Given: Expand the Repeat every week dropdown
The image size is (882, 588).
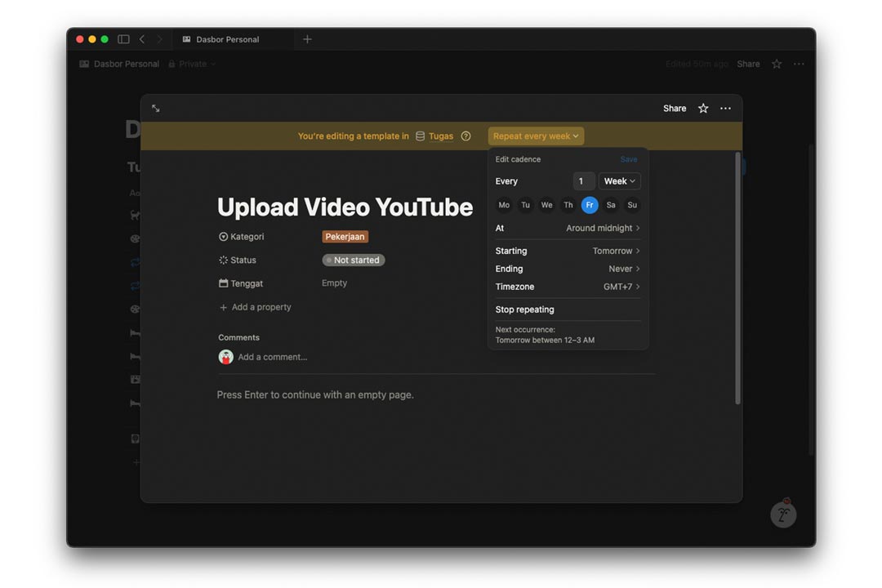Looking at the screenshot, I should click(x=536, y=136).
